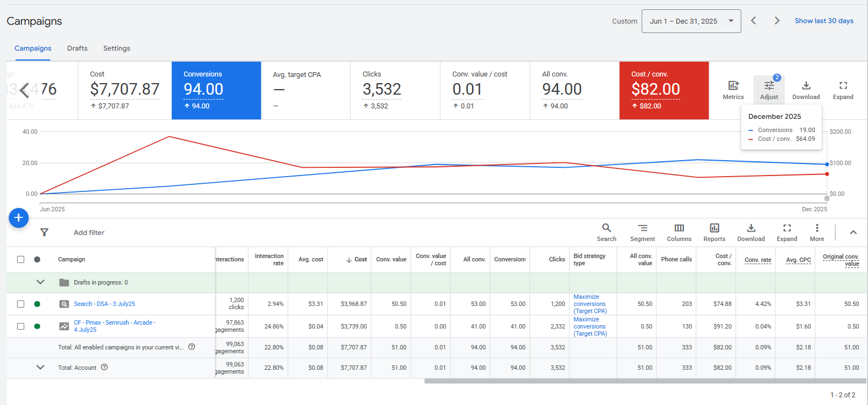This screenshot has height=405, width=868.
Task: Switch to the Drafts tab
Action: pos(77,48)
